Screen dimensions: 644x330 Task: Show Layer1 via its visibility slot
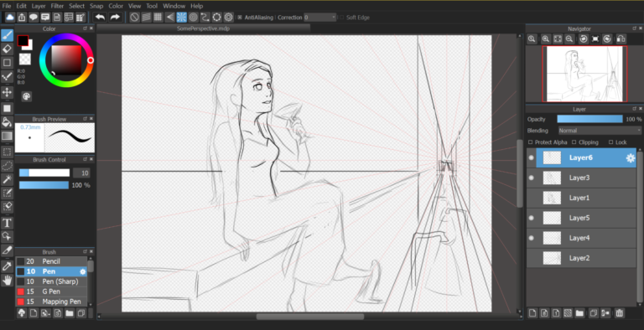click(x=532, y=198)
